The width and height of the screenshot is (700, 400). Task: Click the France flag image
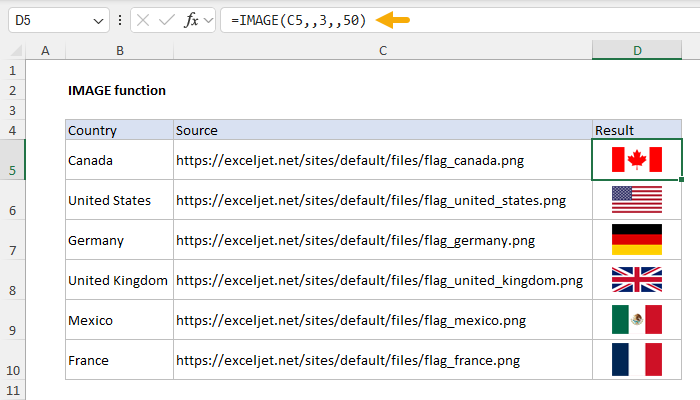[637, 360]
